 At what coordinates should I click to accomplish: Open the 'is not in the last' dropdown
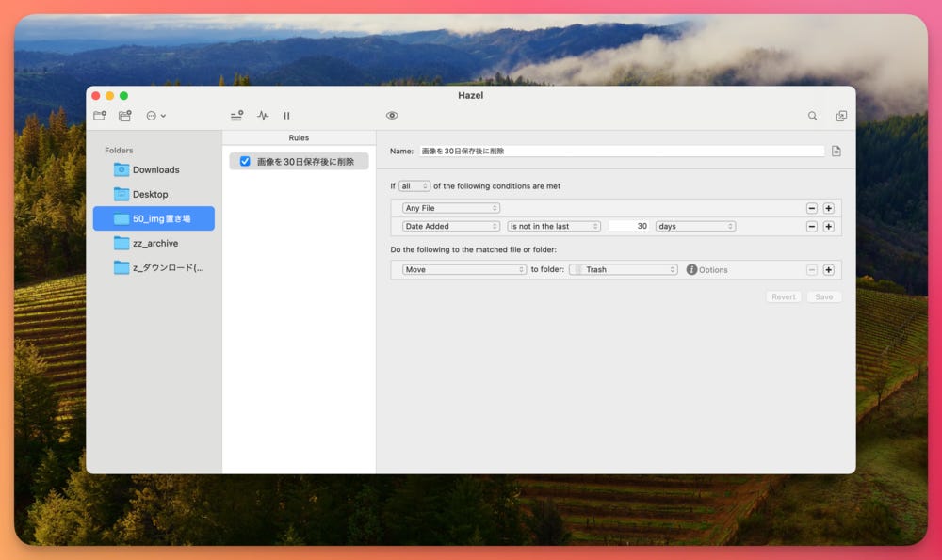(x=553, y=226)
